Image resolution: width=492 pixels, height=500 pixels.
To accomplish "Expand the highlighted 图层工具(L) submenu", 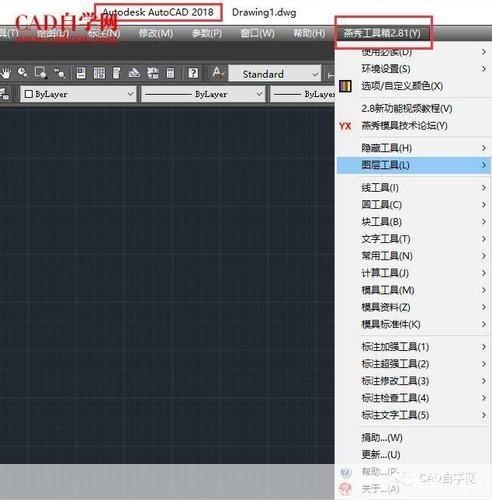I will point(413,165).
